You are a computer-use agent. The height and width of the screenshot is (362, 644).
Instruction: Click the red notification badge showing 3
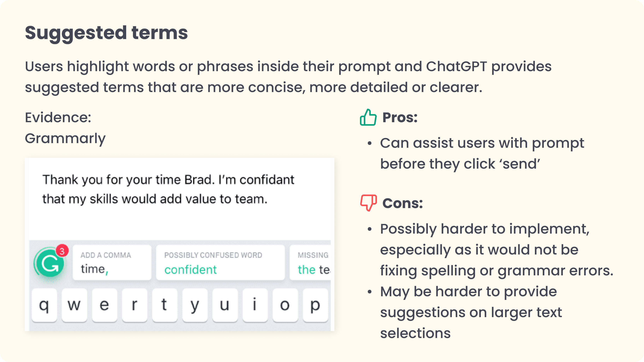point(62,251)
